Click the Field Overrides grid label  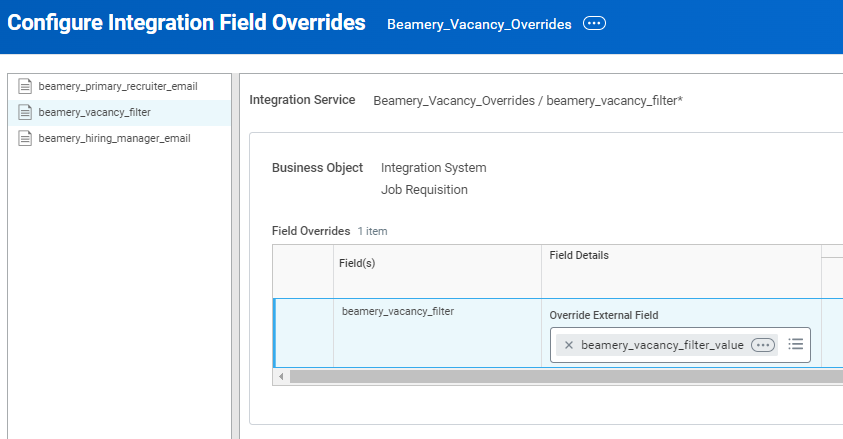(311, 231)
